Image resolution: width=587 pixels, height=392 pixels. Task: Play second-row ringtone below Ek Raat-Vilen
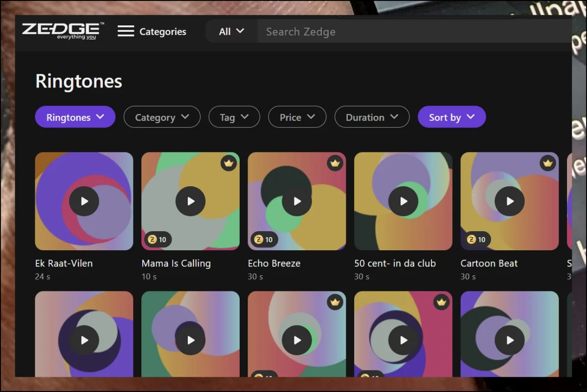click(84, 340)
